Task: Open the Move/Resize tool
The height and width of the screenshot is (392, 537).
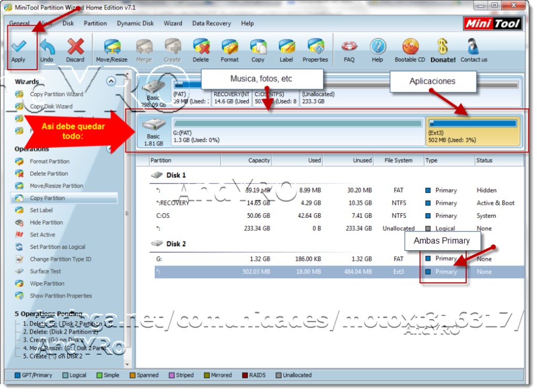Action: [x=112, y=51]
